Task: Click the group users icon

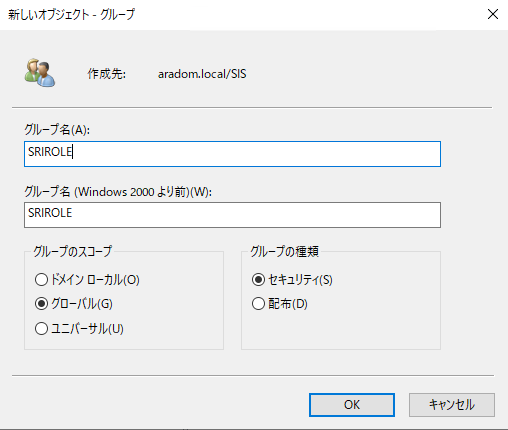Action: 40,73
